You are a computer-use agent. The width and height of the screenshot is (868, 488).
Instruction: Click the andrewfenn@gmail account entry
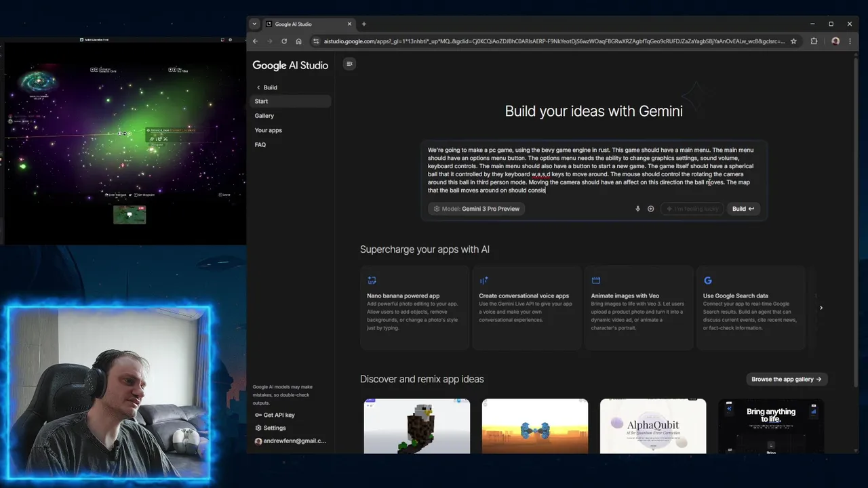[290, 441]
